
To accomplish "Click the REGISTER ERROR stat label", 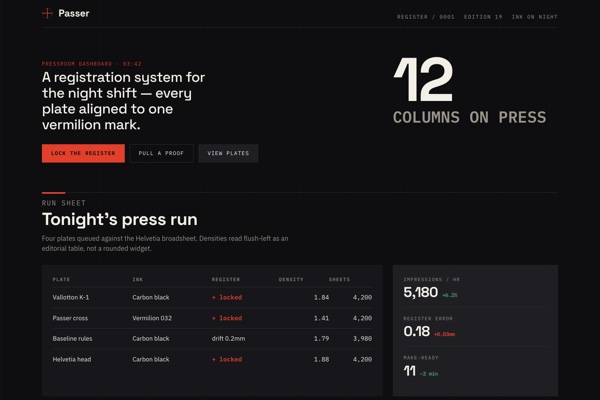I will (x=428, y=318).
